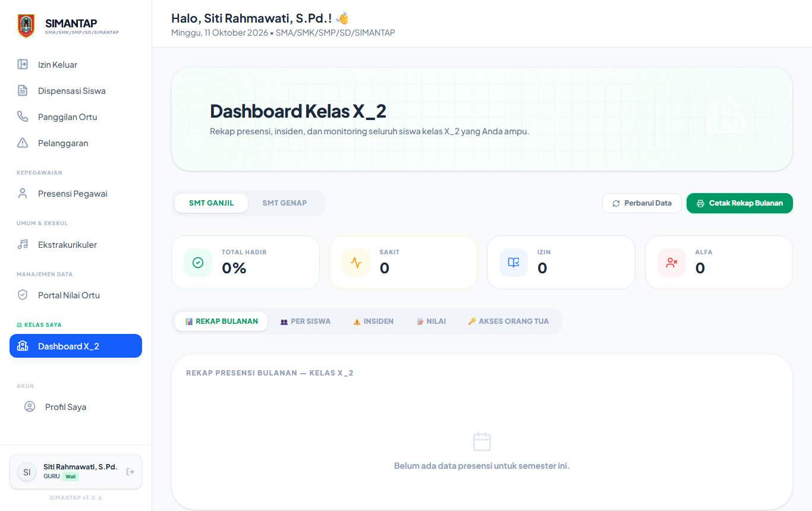The width and height of the screenshot is (812, 511).
Task: Click the Wali role badge
Action: (71, 477)
